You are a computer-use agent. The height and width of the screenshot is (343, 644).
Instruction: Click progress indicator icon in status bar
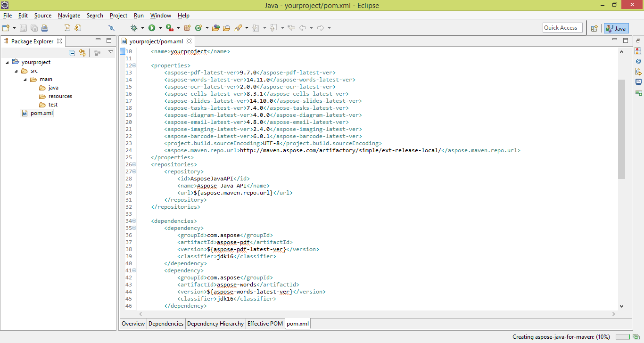tap(636, 337)
